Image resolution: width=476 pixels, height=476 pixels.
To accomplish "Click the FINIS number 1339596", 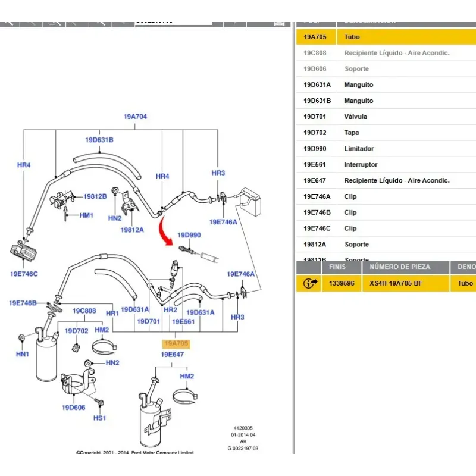I will (x=342, y=284).
